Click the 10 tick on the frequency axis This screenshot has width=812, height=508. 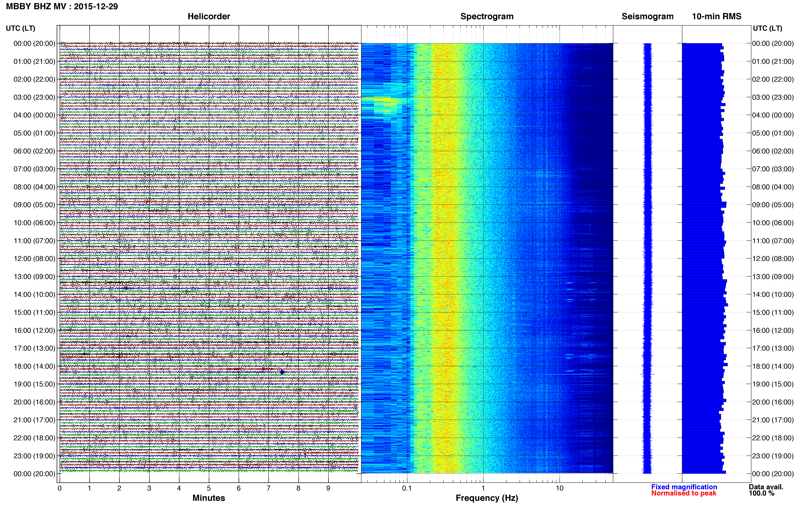pos(559,488)
